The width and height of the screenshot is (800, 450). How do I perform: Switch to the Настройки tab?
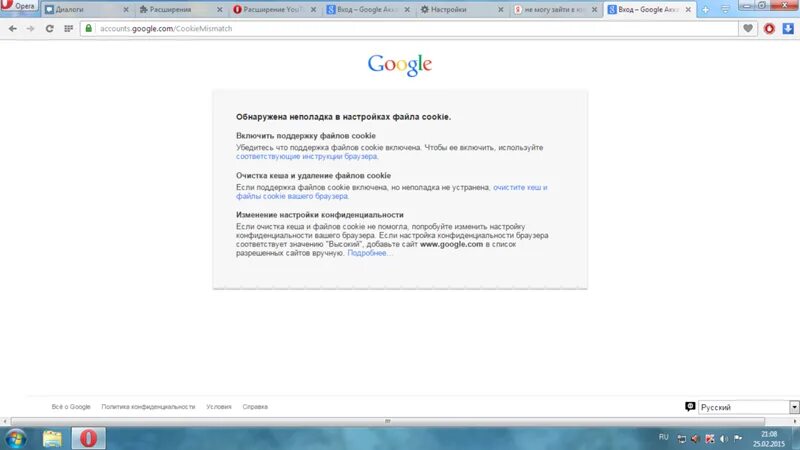[462, 9]
